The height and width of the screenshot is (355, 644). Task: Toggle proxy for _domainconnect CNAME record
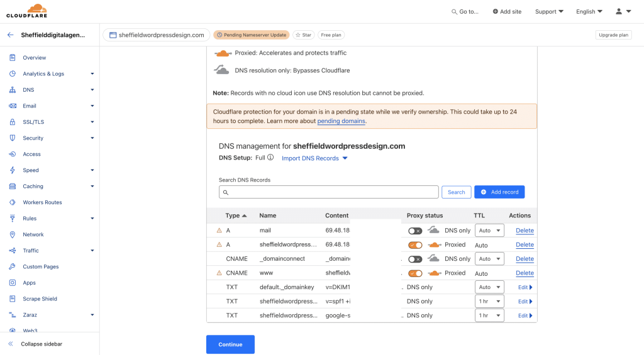click(x=415, y=259)
